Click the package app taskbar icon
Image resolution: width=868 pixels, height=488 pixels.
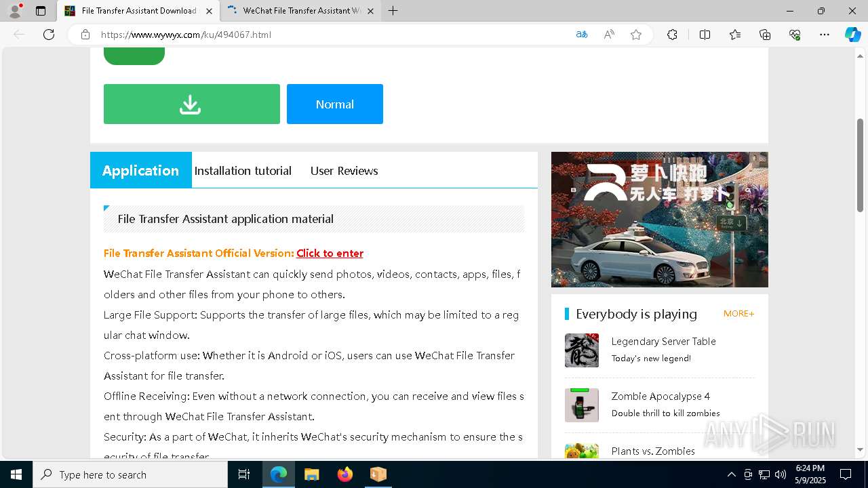(378, 474)
